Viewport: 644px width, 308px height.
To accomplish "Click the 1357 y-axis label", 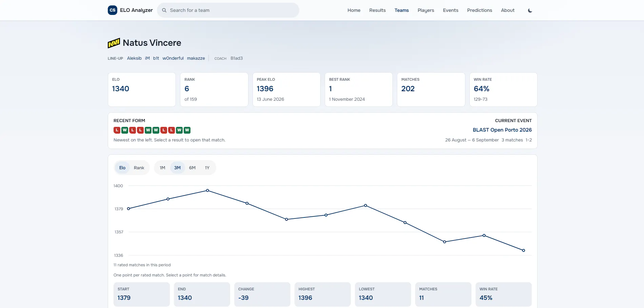I will pyautogui.click(x=119, y=232).
